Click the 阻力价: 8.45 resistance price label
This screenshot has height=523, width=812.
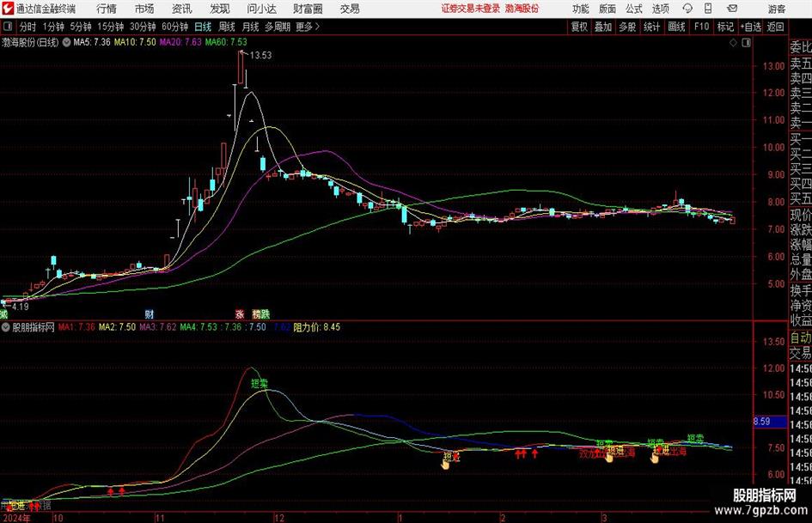pos(317,327)
